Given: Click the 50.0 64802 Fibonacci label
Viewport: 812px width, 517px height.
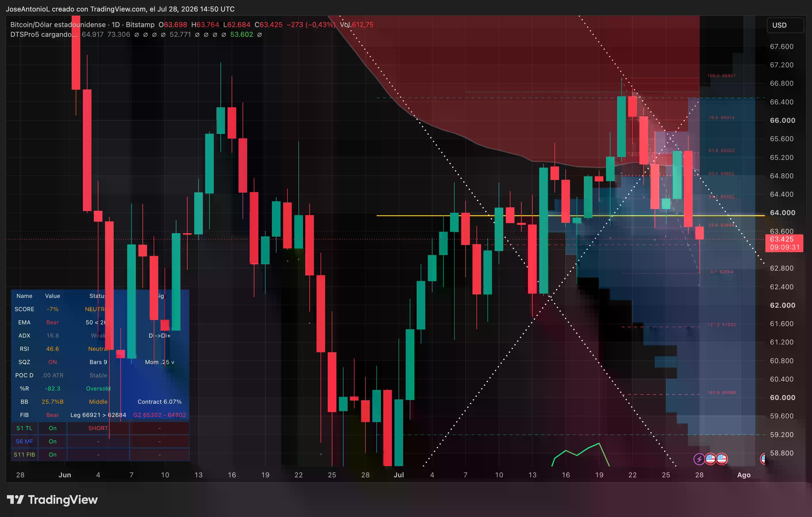Looking at the screenshot, I should [x=721, y=173].
